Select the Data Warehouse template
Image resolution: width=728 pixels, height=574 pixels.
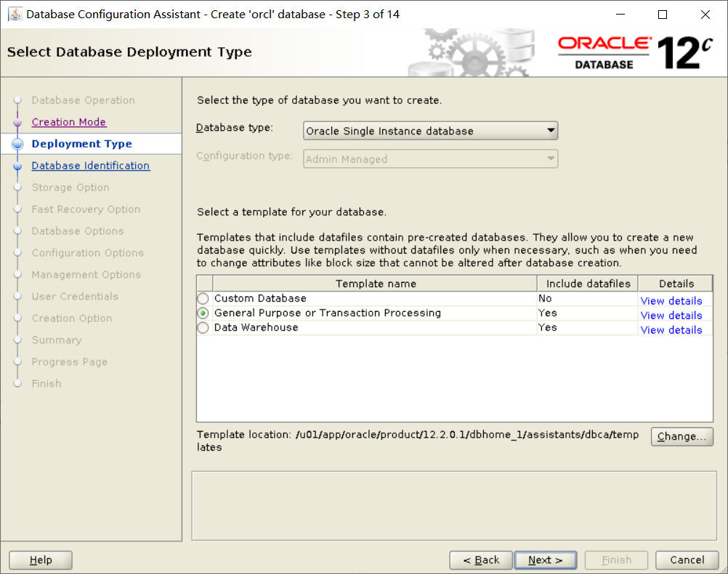tap(202, 327)
